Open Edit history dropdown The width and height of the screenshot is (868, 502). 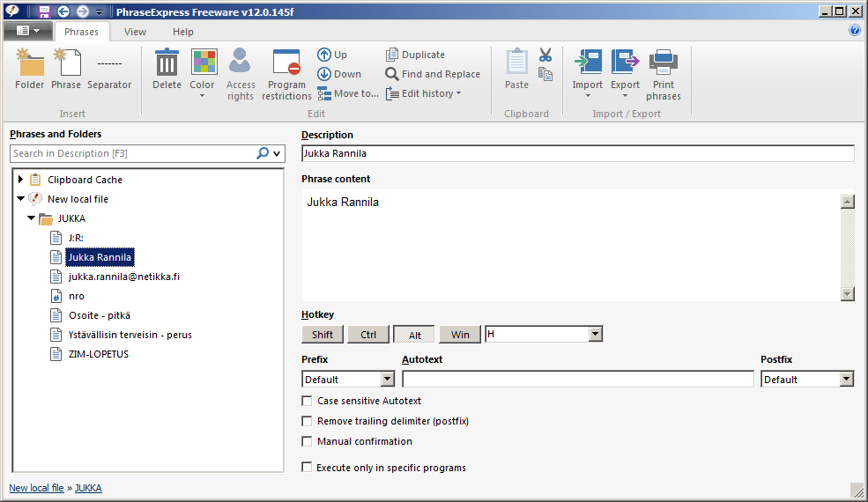point(424,93)
